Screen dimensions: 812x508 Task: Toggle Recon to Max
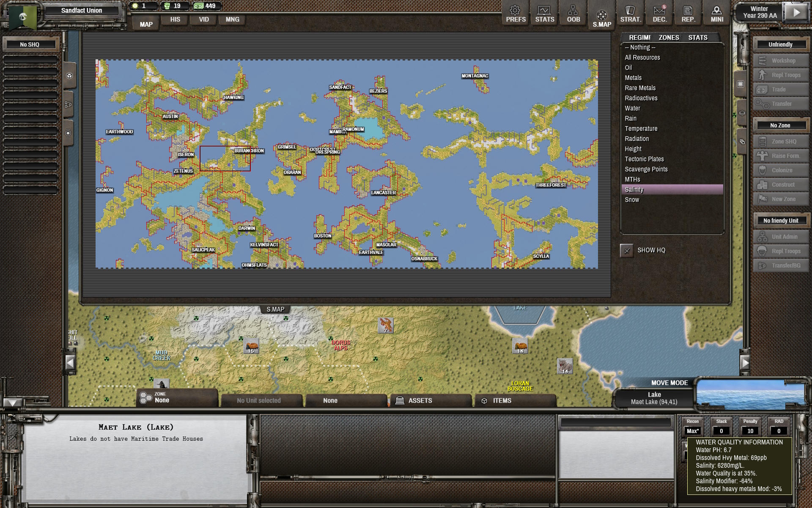693,431
